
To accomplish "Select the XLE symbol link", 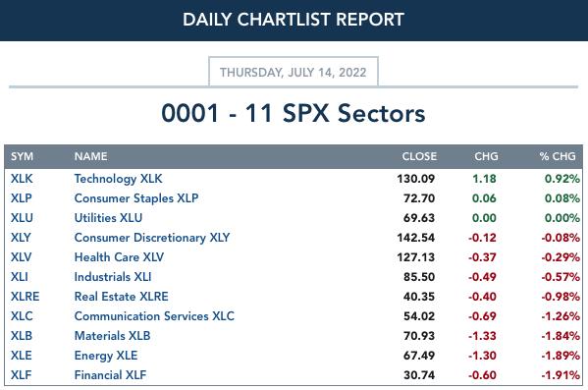I will tap(21, 356).
